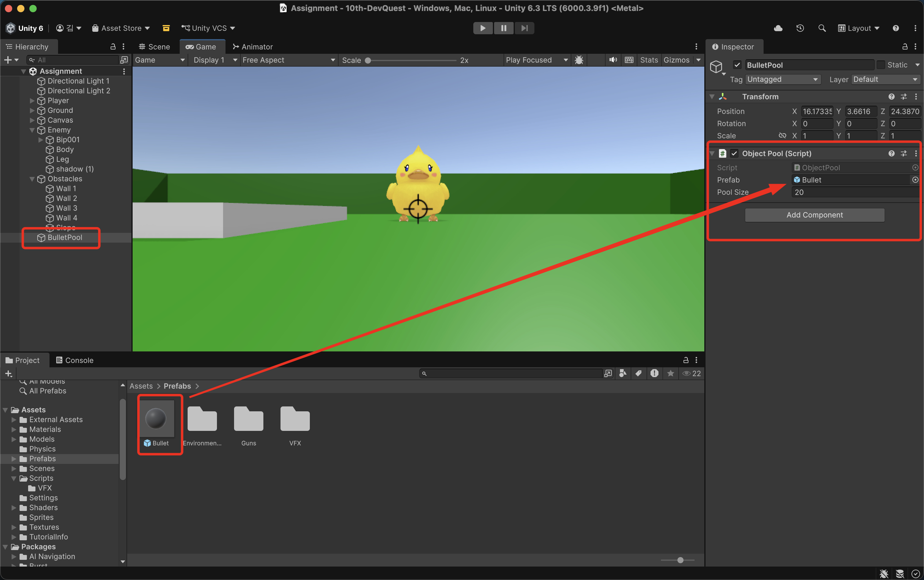
Task: Mute audio in the Game view
Action: (613, 60)
